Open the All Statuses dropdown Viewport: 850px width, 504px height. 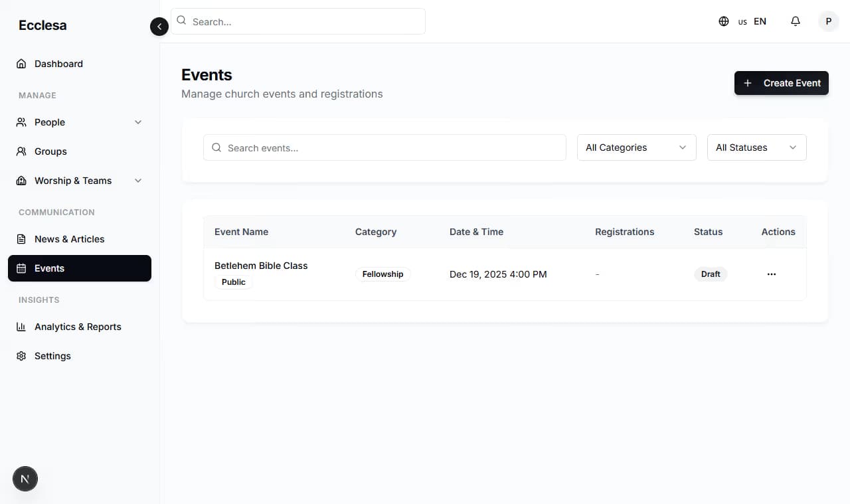coord(756,147)
